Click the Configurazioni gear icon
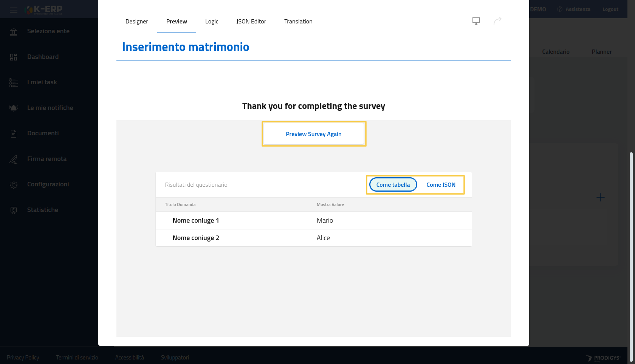 pyautogui.click(x=14, y=185)
